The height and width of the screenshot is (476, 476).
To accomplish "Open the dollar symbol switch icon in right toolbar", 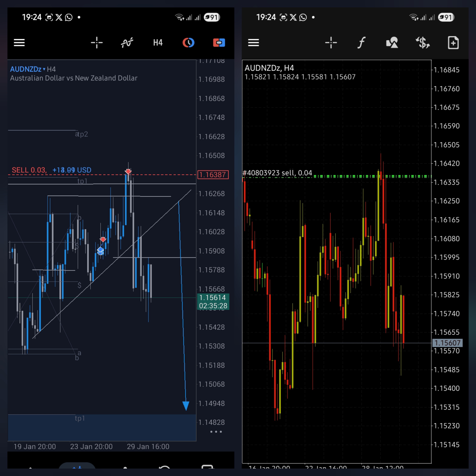I will (x=423, y=43).
